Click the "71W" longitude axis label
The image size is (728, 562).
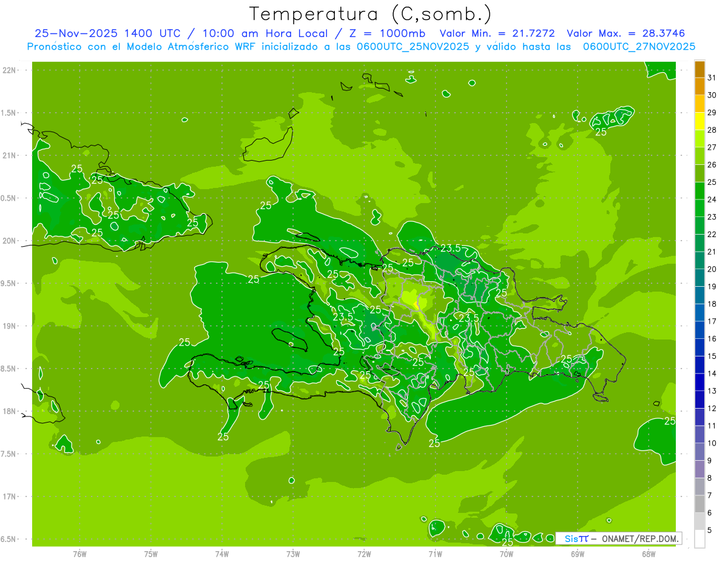pyautogui.click(x=435, y=554)
